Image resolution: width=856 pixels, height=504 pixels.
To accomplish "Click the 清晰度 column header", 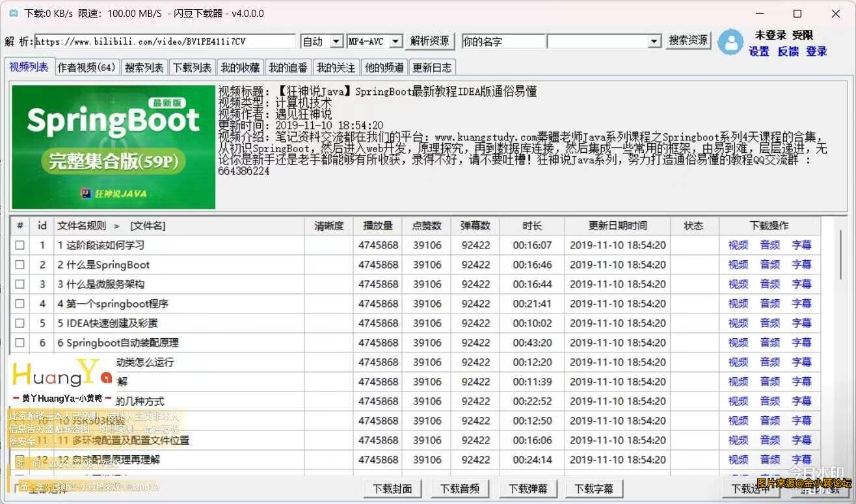I will (329, 226).
